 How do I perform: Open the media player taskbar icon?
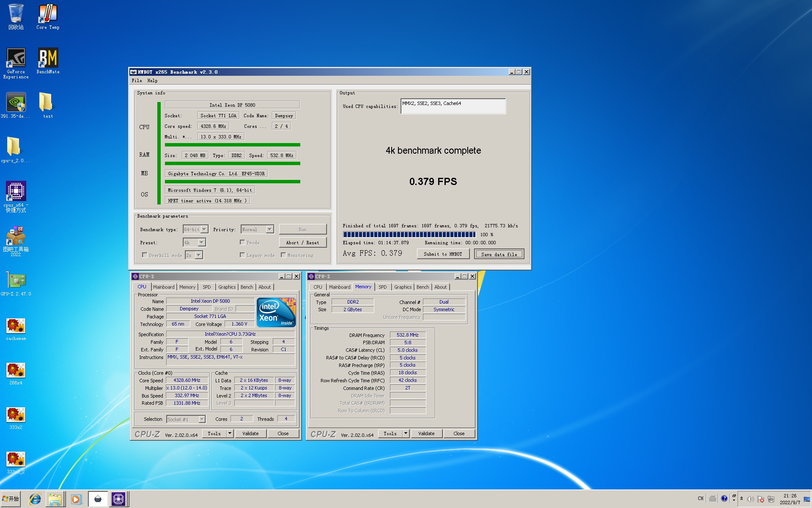(76, 500)
